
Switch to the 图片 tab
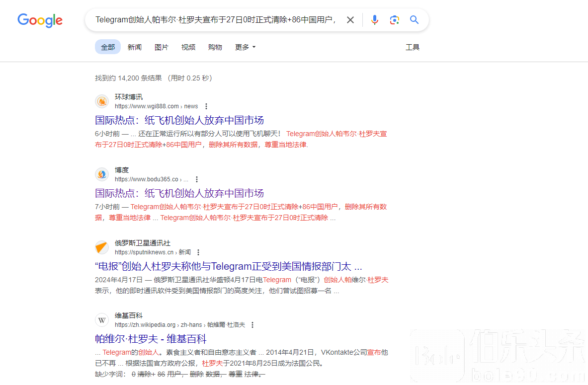click(161, 47)
